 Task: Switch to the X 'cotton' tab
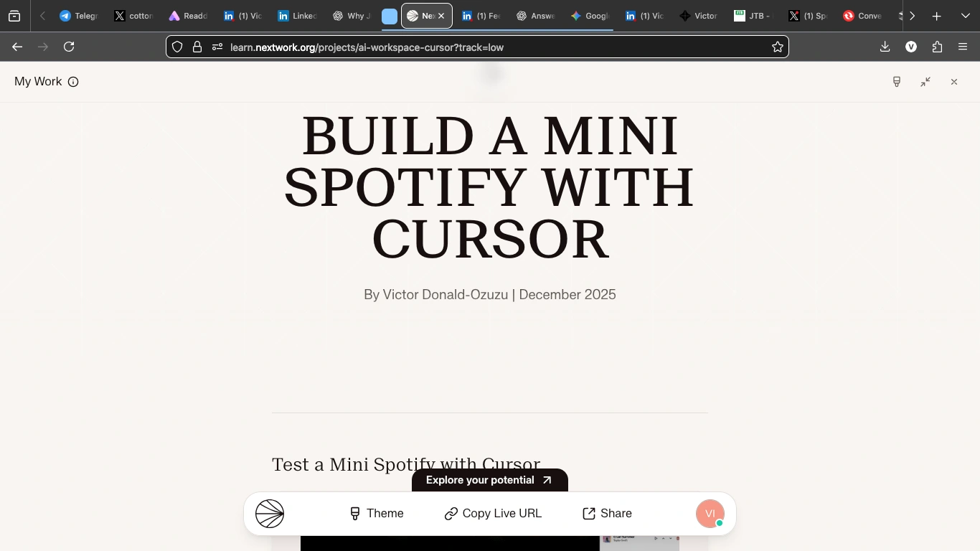133,16
